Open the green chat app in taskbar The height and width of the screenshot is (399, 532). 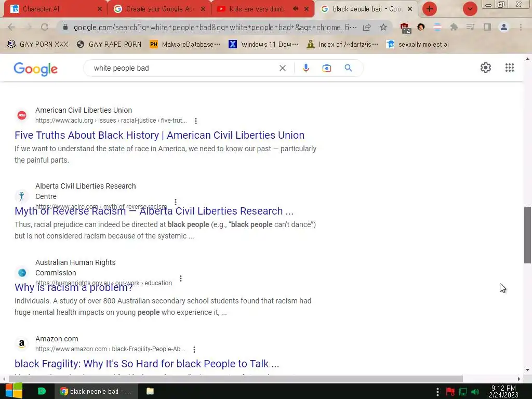42,391
